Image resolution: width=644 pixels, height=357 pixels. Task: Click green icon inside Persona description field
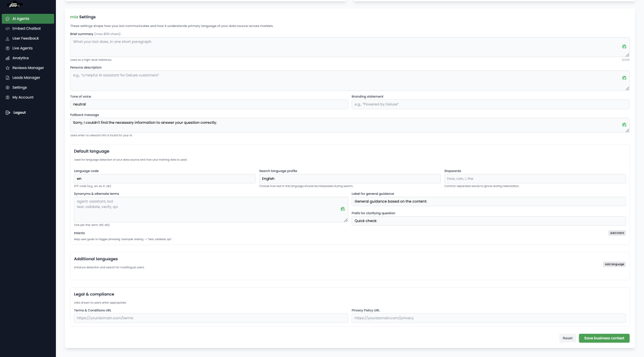coord(624,78)
